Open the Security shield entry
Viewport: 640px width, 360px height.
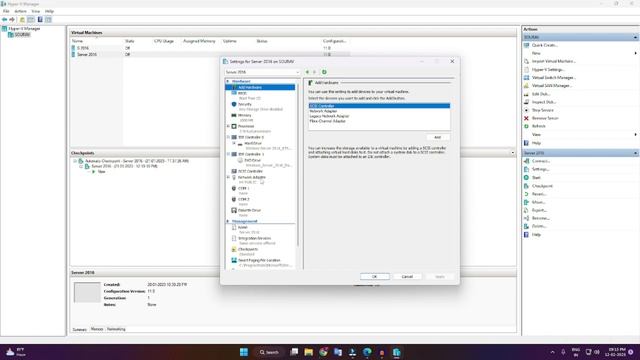(244, 104)
